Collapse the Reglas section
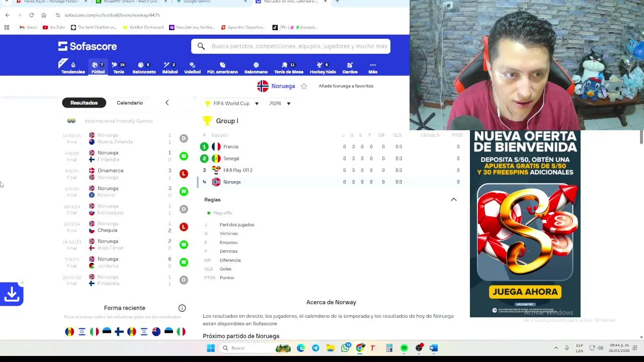 pos(454,200)
